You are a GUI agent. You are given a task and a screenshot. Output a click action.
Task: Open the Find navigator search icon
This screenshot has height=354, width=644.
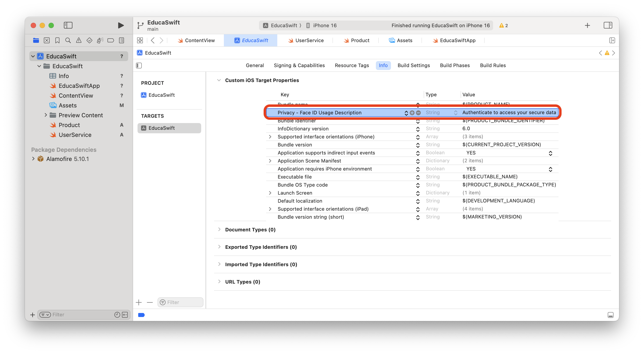click(x=68, y=40)
